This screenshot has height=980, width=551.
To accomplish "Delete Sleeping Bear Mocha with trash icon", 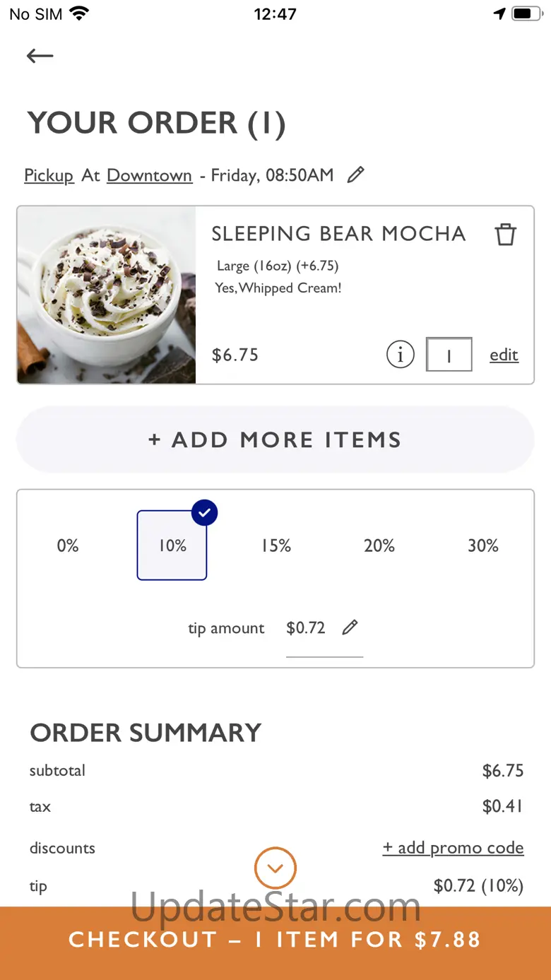I will pyautogui.click(x=505, y=234).
